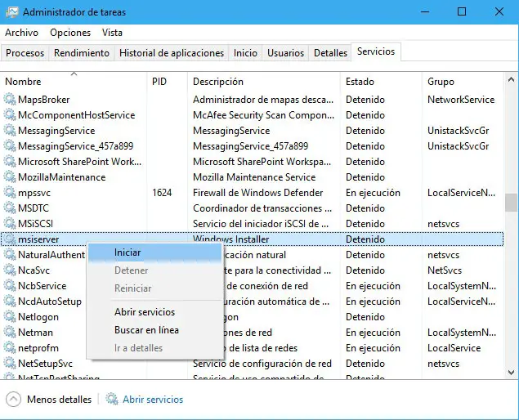
Task: Click Administrador de mapas desca... description
Action: (263, 100)
